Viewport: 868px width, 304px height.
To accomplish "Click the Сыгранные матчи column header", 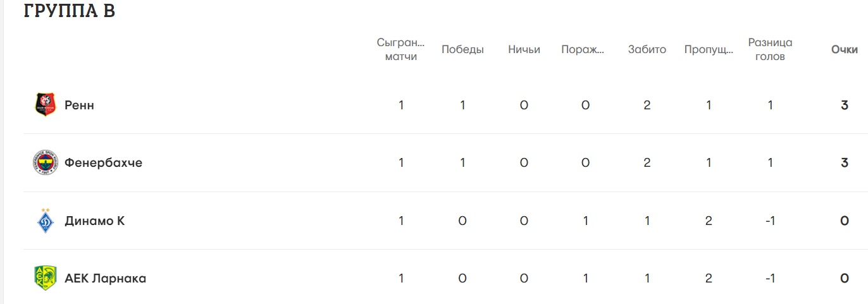I will tap(401, 49).
